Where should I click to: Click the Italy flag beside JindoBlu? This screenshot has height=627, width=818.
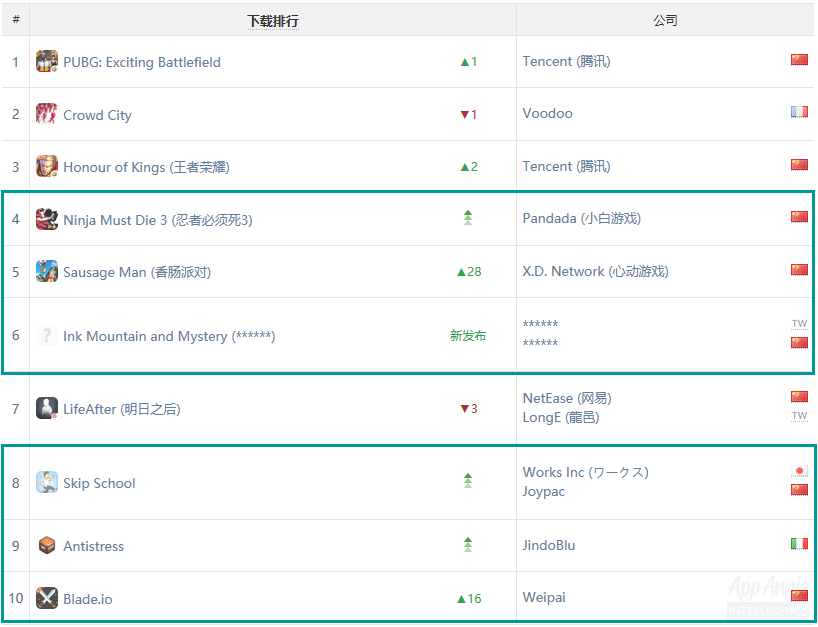point(799,544)
